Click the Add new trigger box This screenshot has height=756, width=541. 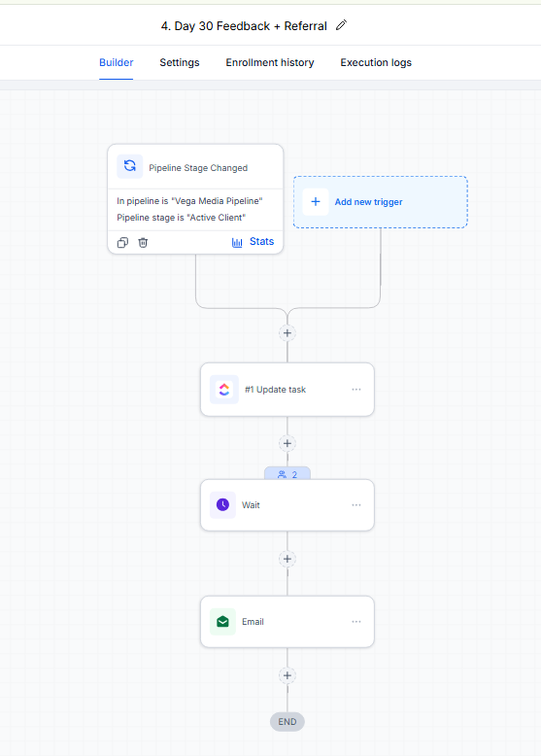pyautogui.click(x=380, y=201)
